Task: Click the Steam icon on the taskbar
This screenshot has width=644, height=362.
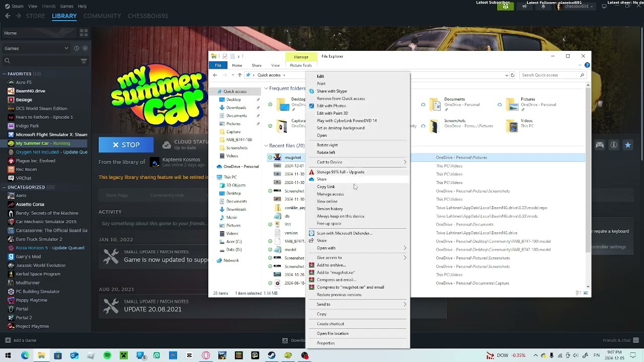Action: pyautogui.click(x=271, y=355)
